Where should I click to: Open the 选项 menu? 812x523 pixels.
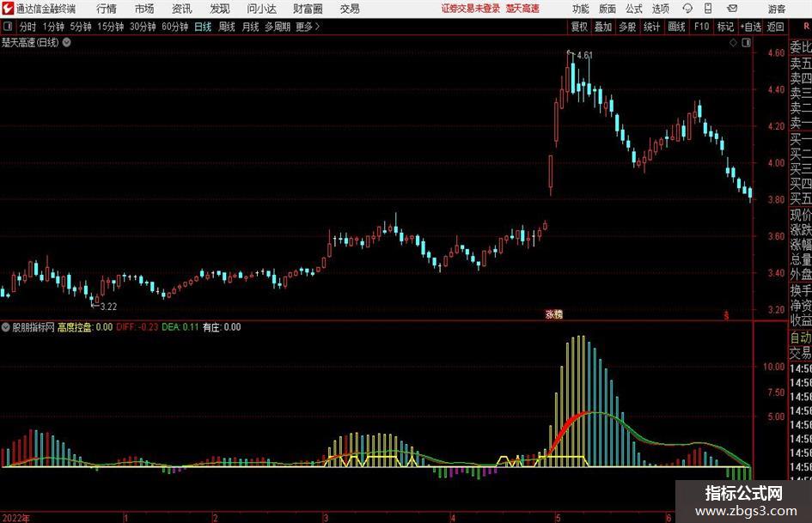tap(660, 9)
